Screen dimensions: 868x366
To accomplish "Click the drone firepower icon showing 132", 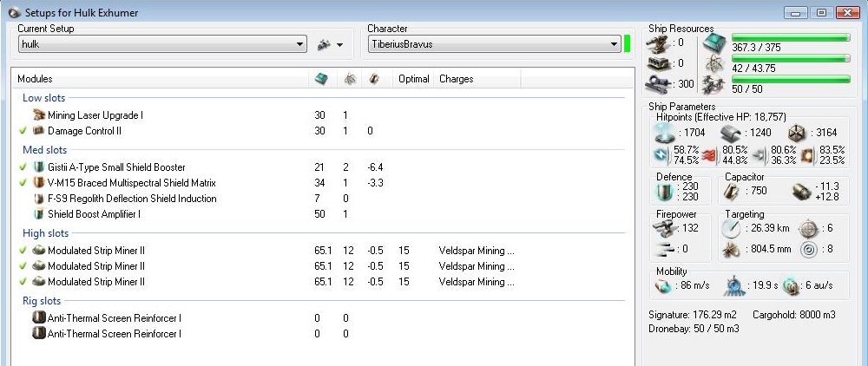I will point(664,228).
